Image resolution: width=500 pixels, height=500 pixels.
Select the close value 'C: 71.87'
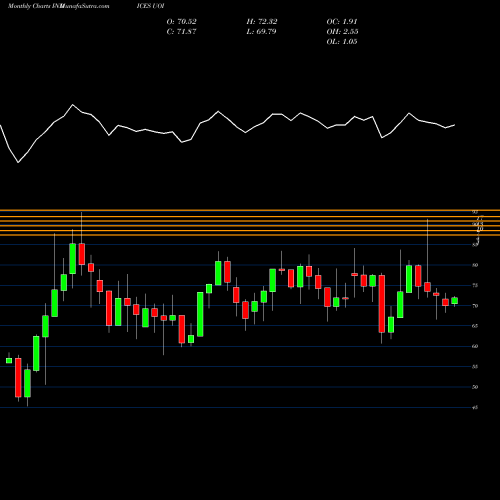pos(181,32)
